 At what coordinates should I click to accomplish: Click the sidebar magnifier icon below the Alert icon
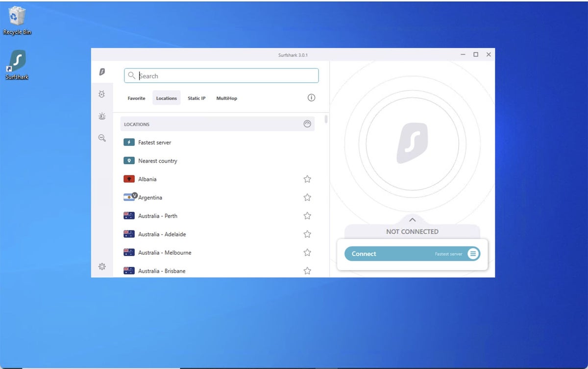click(x=102, y=138)
